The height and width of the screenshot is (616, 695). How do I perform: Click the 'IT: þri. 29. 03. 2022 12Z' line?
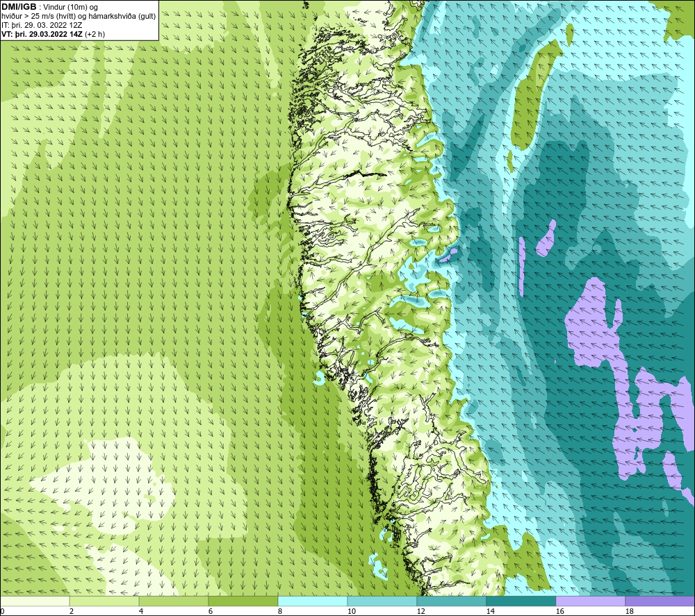click(x=42, y=25)
